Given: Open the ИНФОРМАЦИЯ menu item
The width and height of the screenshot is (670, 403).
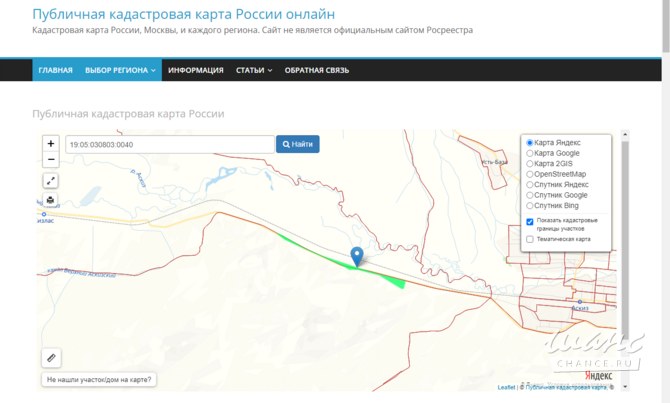Looking at the screenshot, I should tap(196, 70).
